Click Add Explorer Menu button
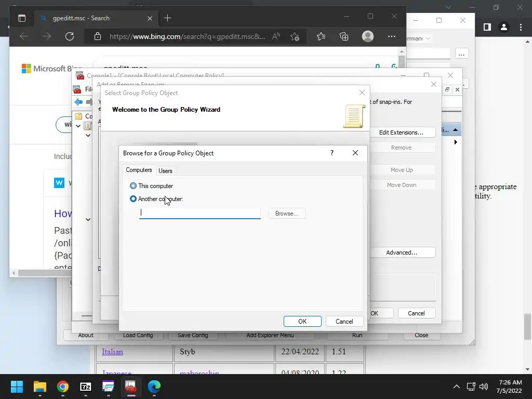The width and height of the screenshot is (532, 399). 270,335
